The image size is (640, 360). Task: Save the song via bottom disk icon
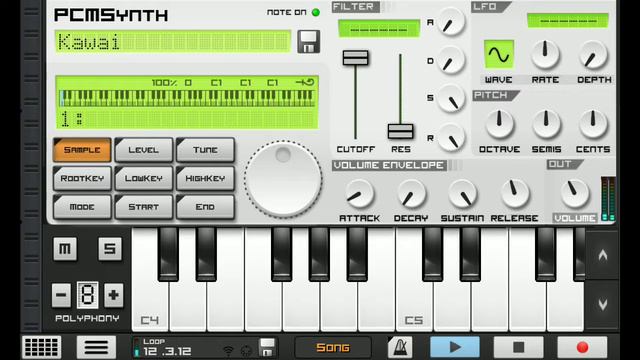click(267, 348)
